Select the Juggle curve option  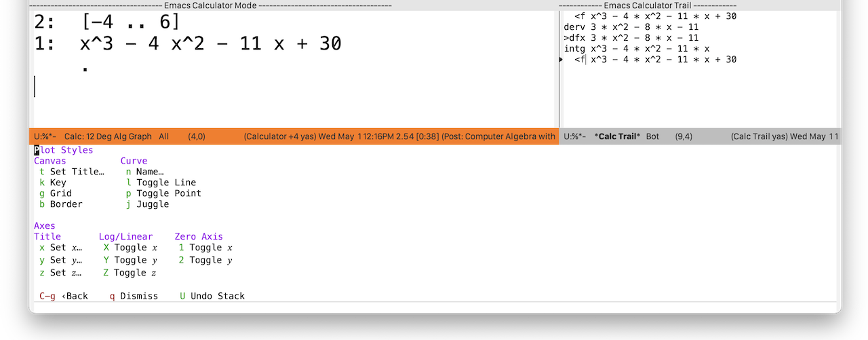(148, 204)
